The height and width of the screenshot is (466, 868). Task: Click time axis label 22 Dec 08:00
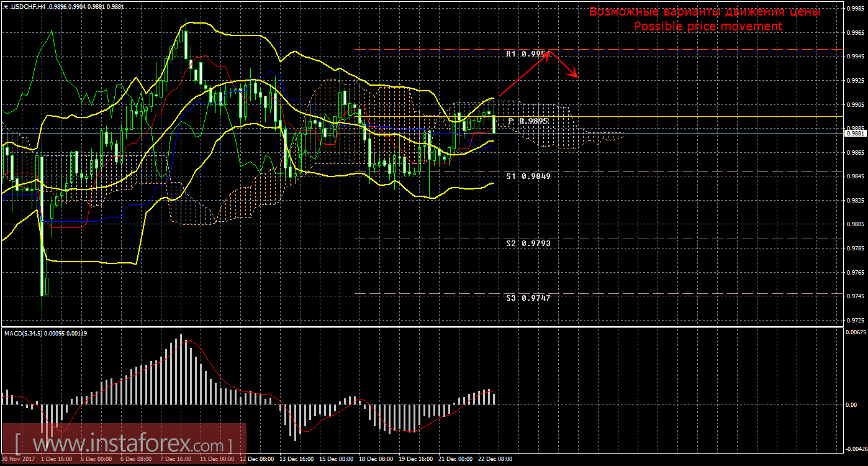click(x=495, y=459)
